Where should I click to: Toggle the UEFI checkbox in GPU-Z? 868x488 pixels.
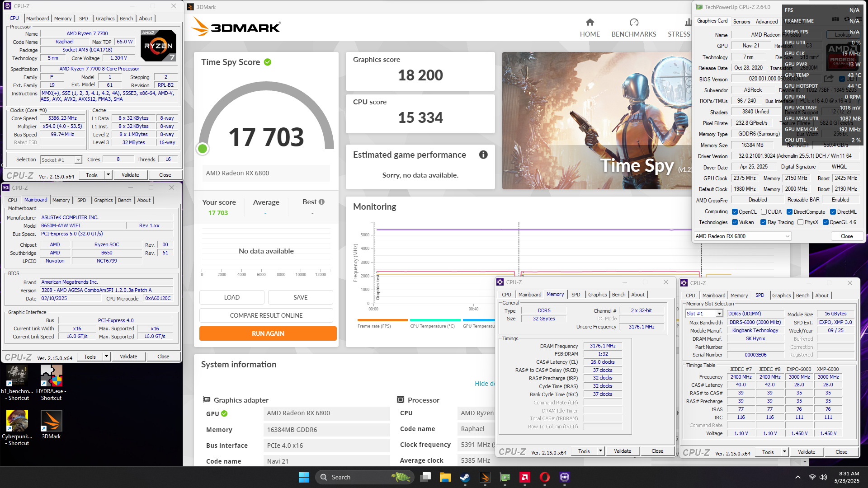click(842, 79)
